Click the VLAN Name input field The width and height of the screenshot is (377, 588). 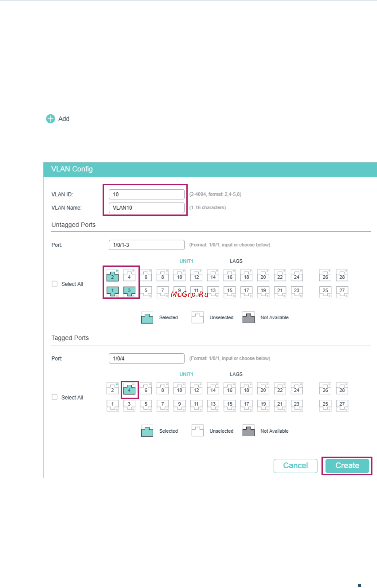[x=147, y=208]
